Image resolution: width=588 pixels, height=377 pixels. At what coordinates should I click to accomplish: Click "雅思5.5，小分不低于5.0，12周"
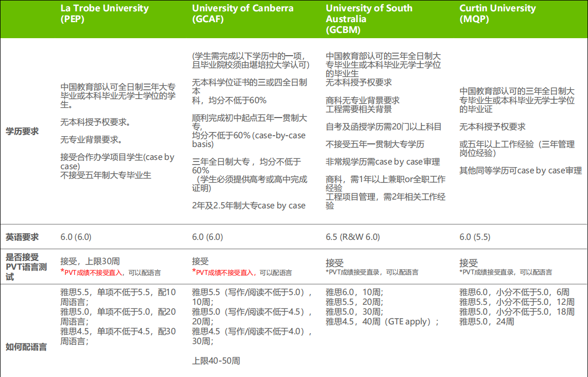(517, 302)
